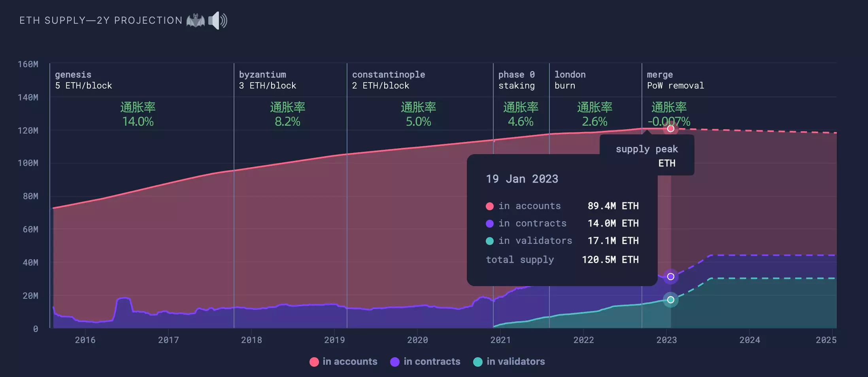The height and width of the screenshot is (377, 868).
Task: Click the teal validators marker dot
Action: click(670, 300)
